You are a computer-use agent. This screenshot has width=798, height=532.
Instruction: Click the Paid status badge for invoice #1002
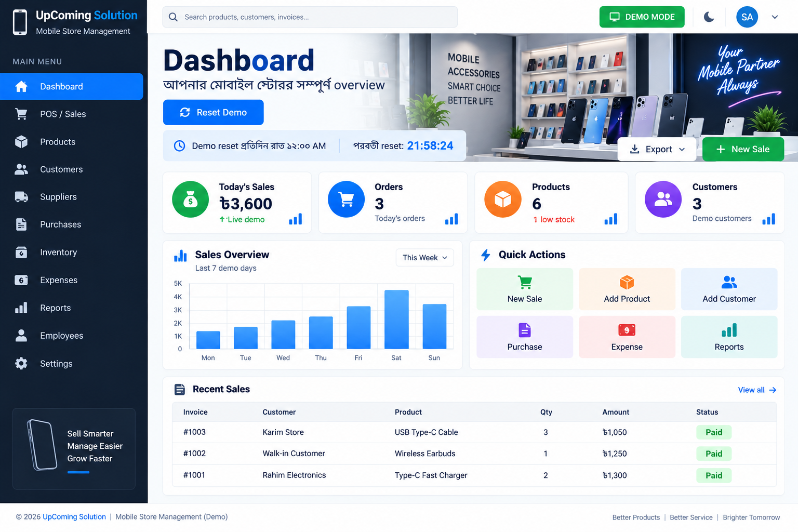coord(714,454)
